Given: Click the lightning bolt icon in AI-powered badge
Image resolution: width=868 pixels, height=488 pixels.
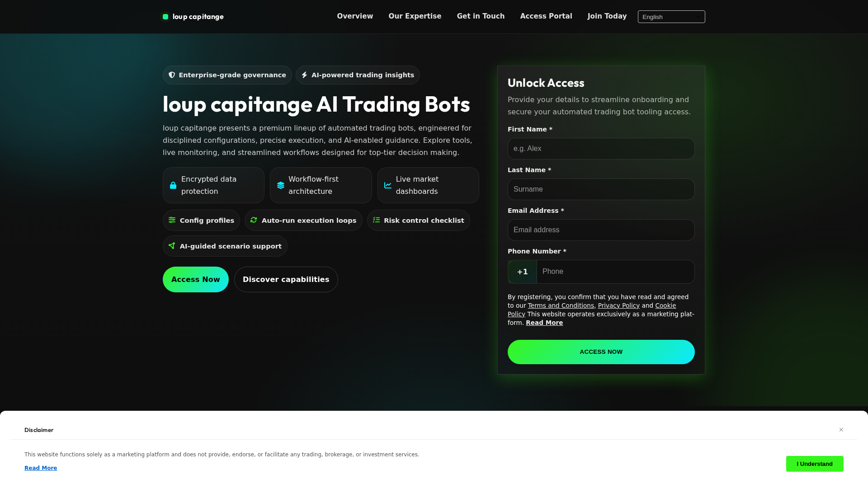Looking at the screenshot, I should 304,75.
